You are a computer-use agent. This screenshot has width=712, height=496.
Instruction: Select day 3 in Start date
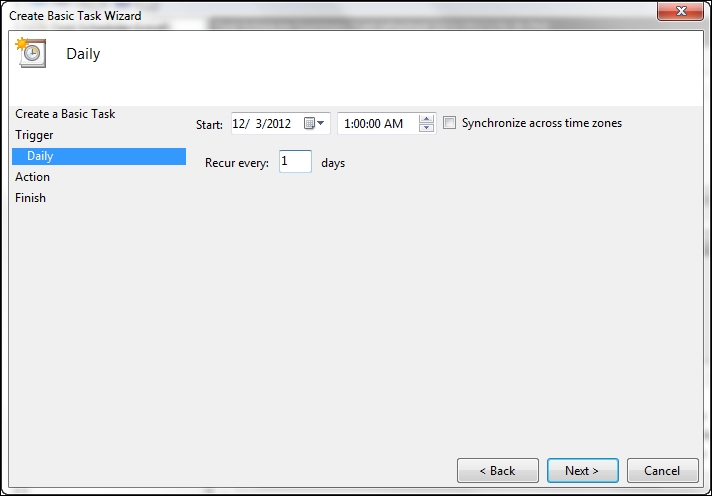click(x=258, y=124)
